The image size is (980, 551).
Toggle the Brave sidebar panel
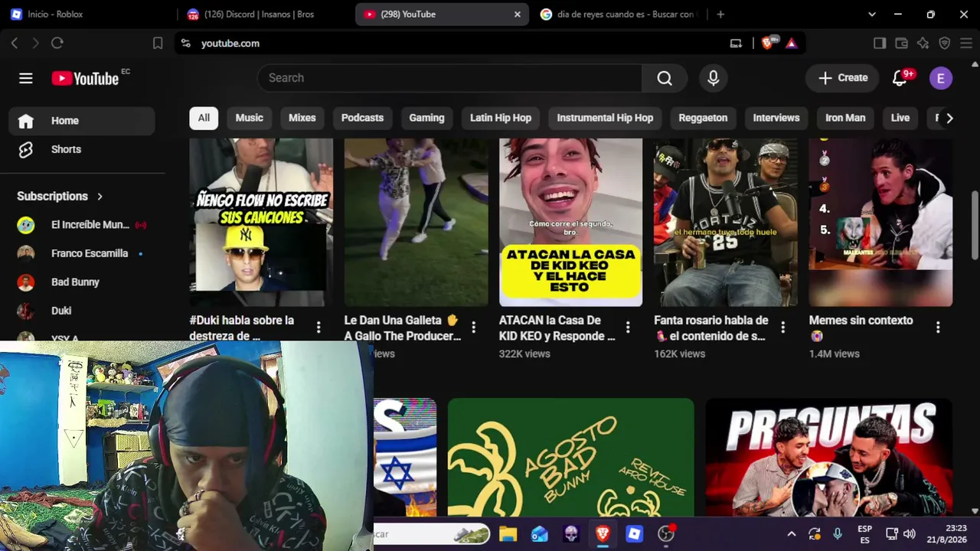point(880,44)
